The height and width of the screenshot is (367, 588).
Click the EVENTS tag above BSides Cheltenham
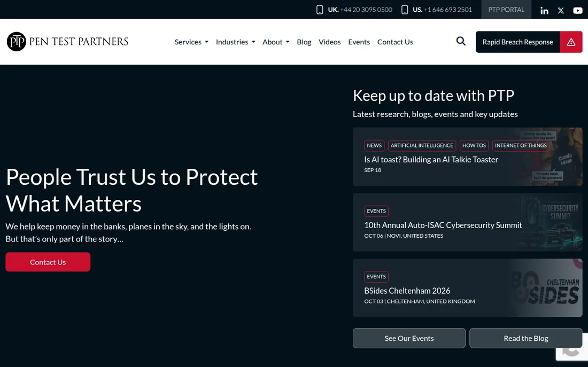tap(376, 277)
